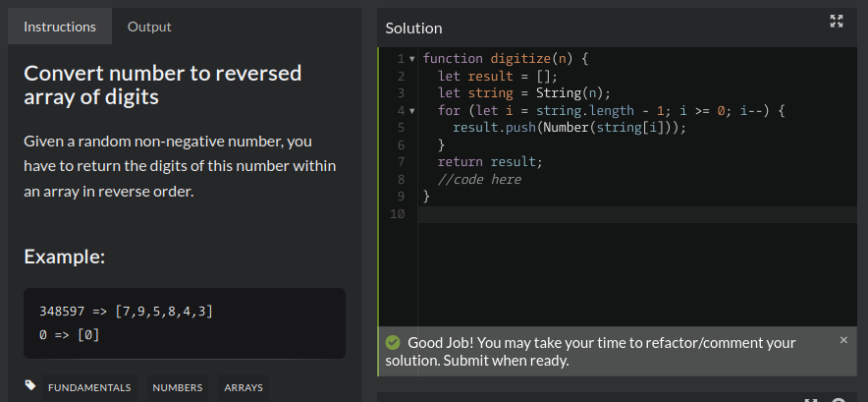Expand the Solution editor to fullscreen
The image size is (868, 402).
coord(837,21)
